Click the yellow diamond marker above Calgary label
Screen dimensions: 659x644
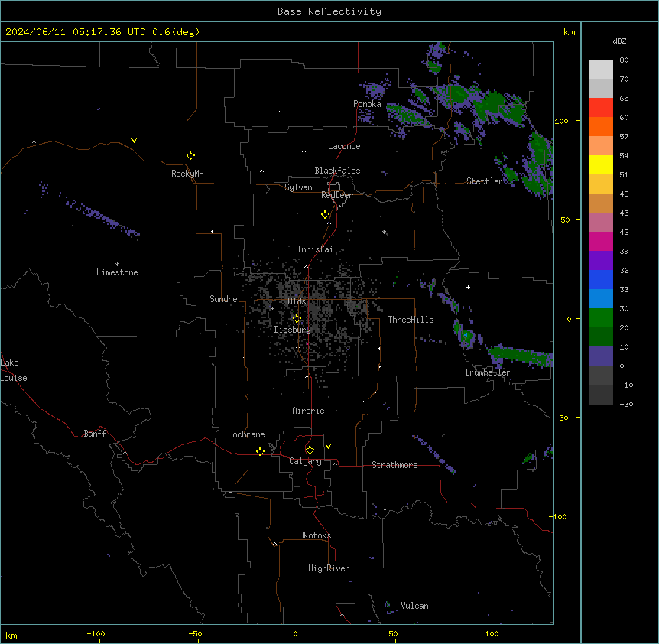coord(310,450)
